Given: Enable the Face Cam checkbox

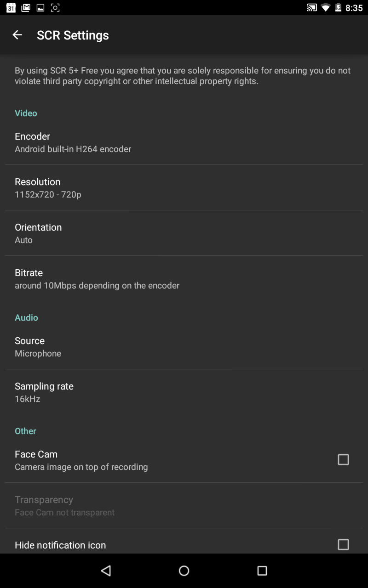Looking at the screenshot, I should pyautogui.click(x=343, y=459).
